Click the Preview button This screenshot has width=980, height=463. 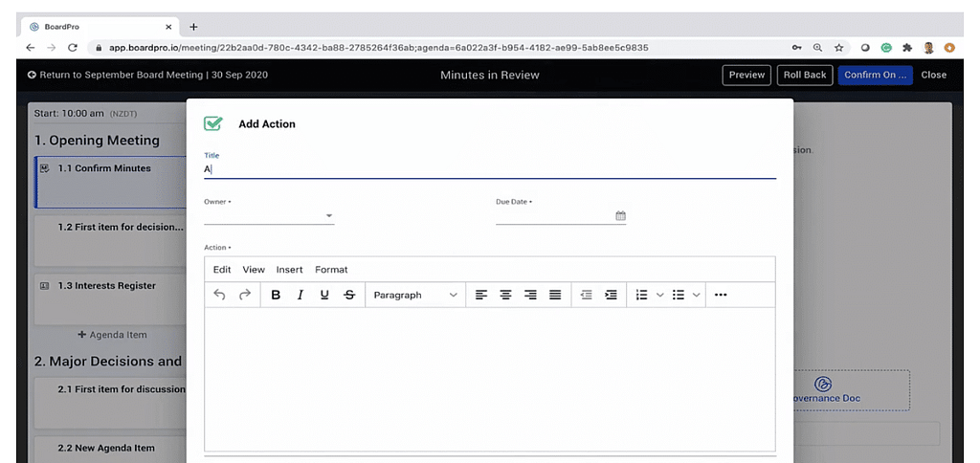(x=746, y=75)
